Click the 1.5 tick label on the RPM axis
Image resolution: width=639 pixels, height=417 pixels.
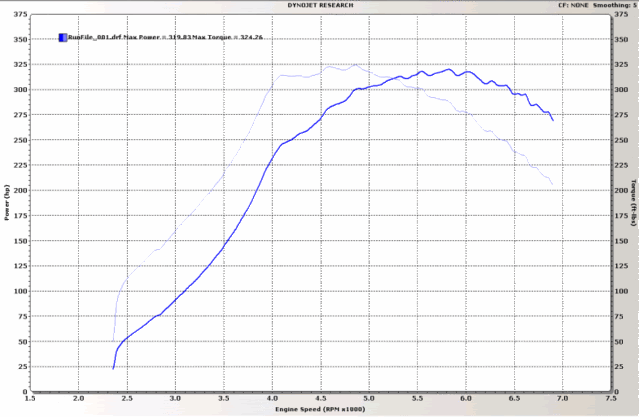tap(30, 398)
